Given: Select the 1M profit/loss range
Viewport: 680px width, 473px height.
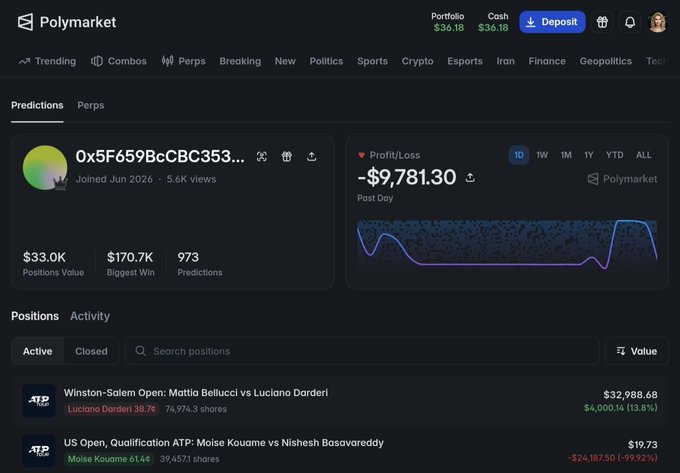Looking at the screenshot, I should click(566, 155).
